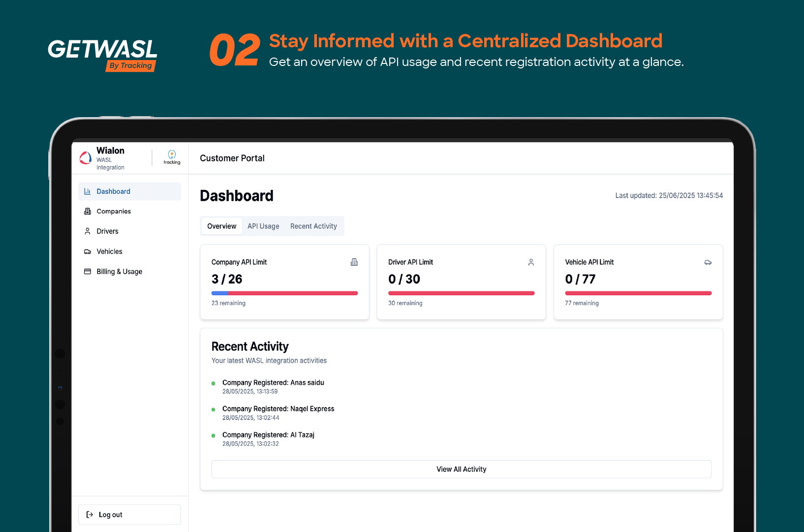Open the Dashboard sidebar item
The height and width of the screenshot is (532, 804).
pyautogui.click(x=129, y=191)
